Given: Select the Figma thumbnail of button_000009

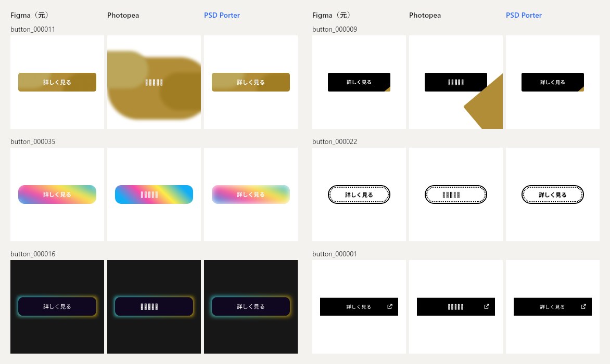Looking at the screenshot, I should click(x=359, y=82).
